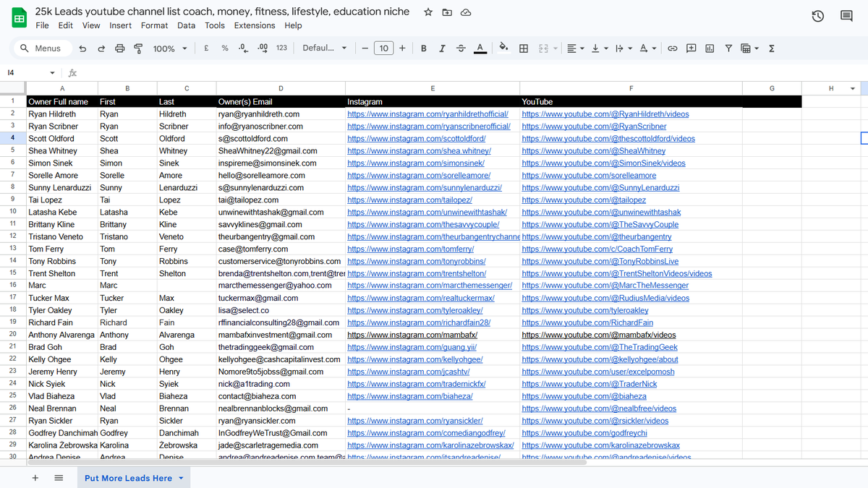Open the zoom 100% dropdown
The width and height of the screenshot is (868, 488).
pos(170,48)
